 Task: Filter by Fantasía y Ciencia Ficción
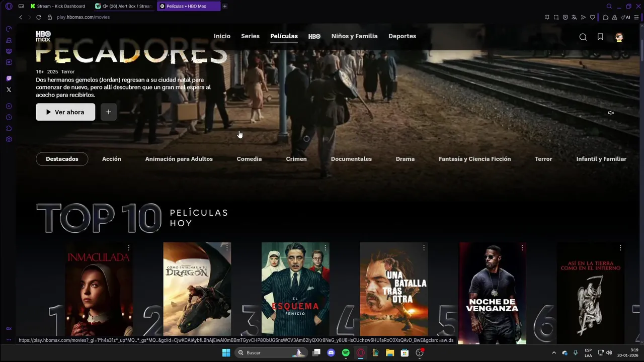474,159
